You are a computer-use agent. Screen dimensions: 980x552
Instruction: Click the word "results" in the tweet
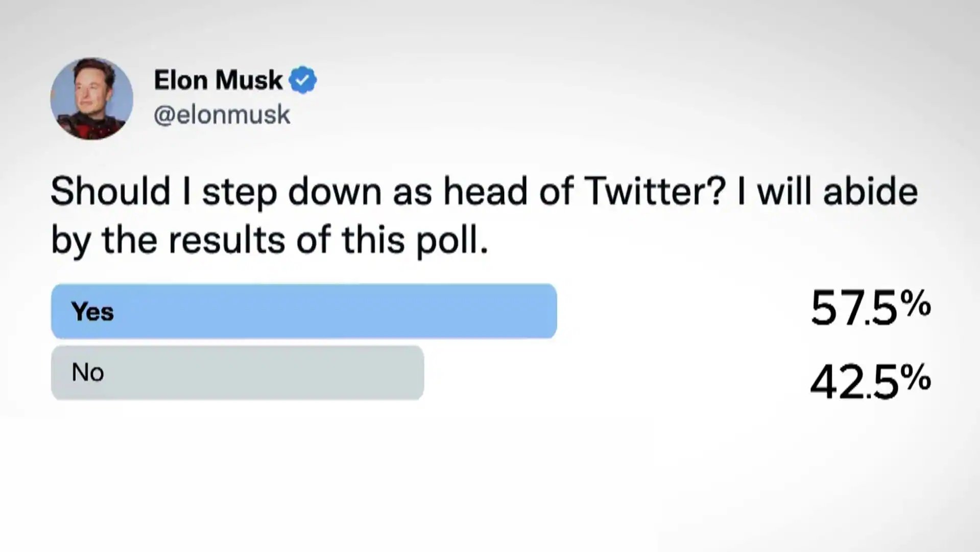point(227,240)
